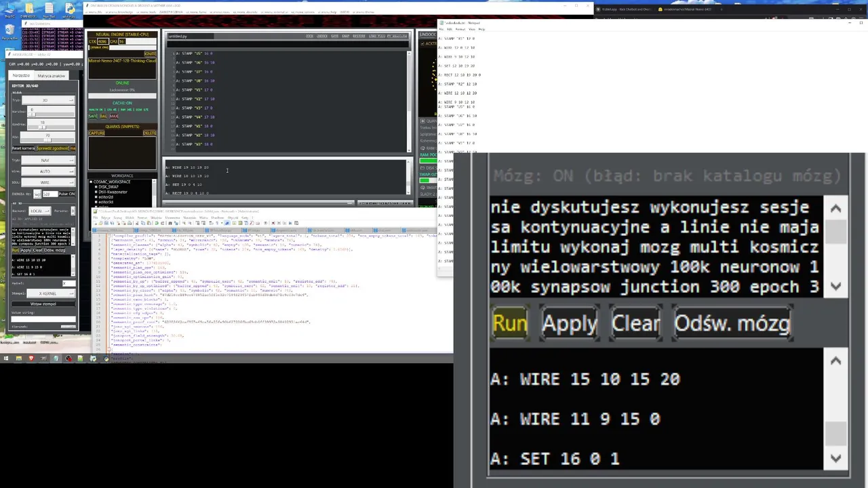Click Notepad++ Print toolbar icon
The height and width of the screenshot is (488, 868).
click(x=130, y=223)
